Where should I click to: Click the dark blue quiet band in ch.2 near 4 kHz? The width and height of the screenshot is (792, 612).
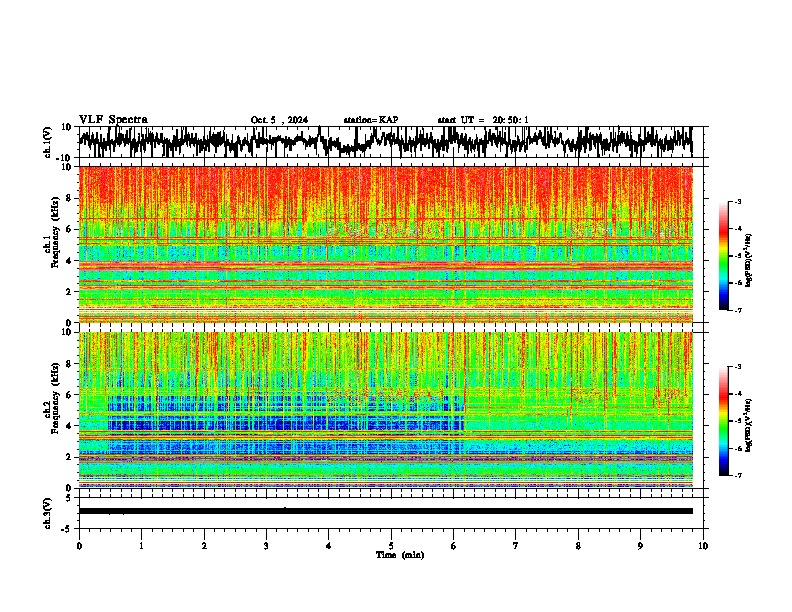pyautogui.click(x=285, y=424)
